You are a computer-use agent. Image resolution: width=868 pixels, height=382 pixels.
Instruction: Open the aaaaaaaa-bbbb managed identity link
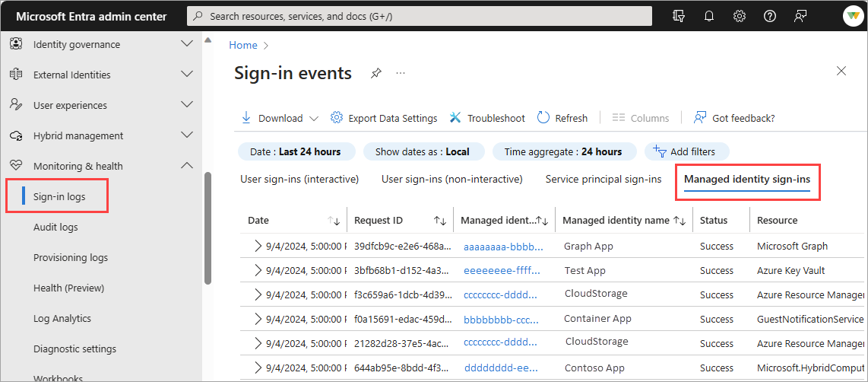(503, 247)
